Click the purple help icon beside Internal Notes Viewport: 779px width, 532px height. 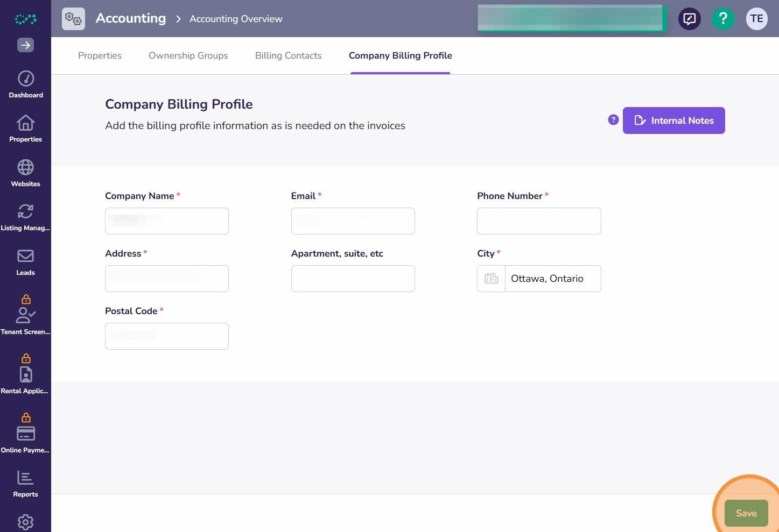click(613, 120)
